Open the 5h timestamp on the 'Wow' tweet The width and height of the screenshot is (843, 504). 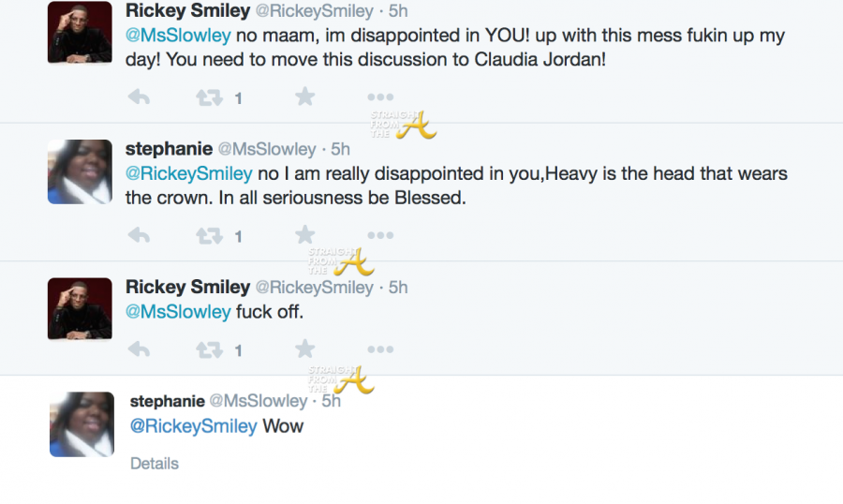[331, 401]
